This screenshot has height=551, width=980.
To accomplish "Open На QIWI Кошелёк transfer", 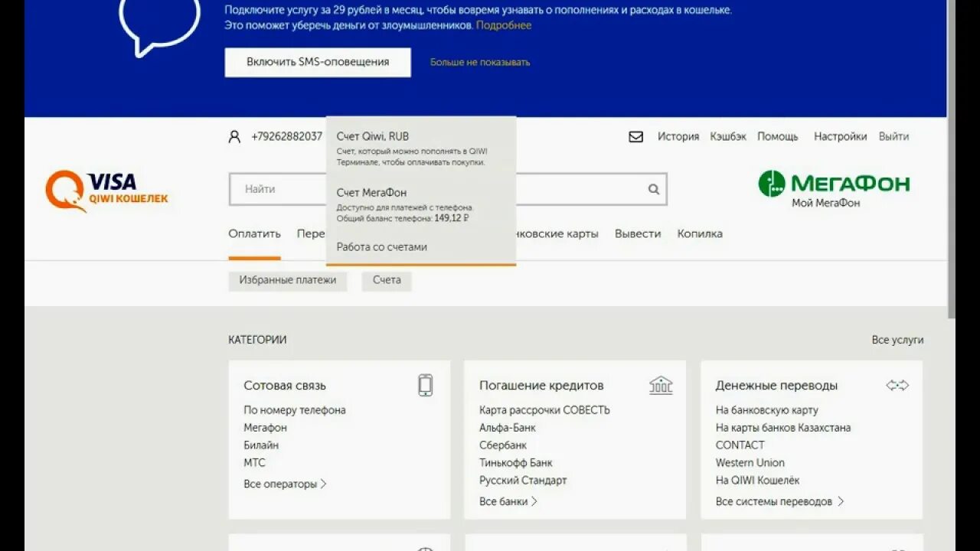I will click(757, 481).
